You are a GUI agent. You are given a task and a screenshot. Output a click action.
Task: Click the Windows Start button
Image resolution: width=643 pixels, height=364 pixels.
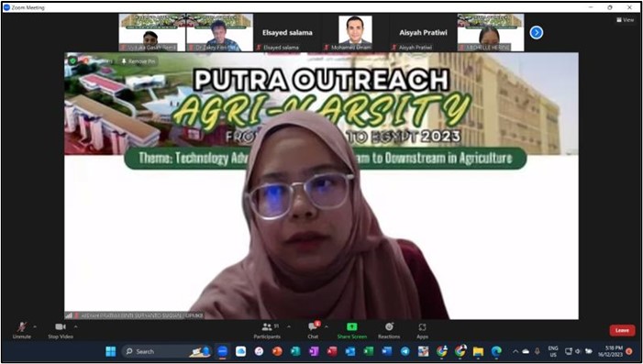coord(111,351)
